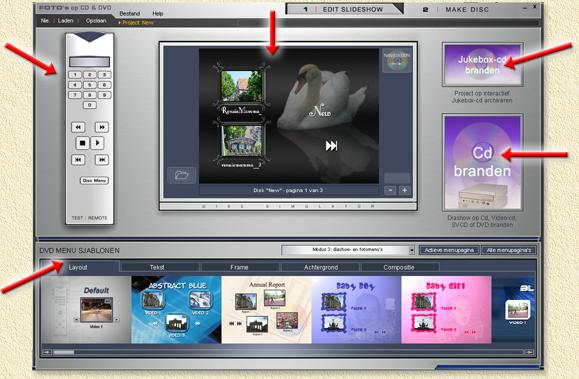Click the open folder icon in disc simulator
This screenshot has height=379, width=579.
(181, 175)
